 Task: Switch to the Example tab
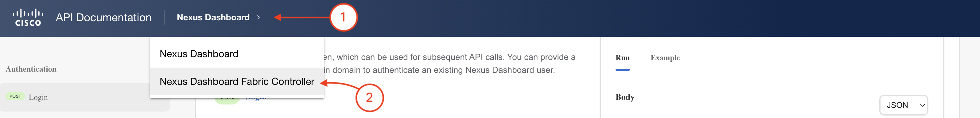coord(665,58)
